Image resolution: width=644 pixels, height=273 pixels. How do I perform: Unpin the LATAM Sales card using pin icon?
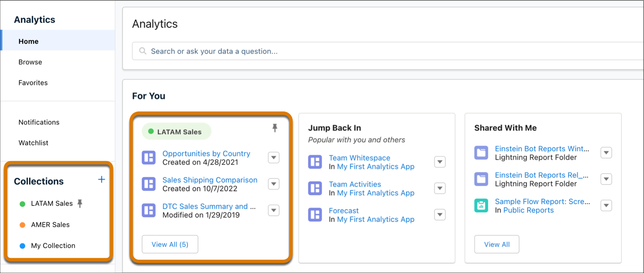coord(275,128)
